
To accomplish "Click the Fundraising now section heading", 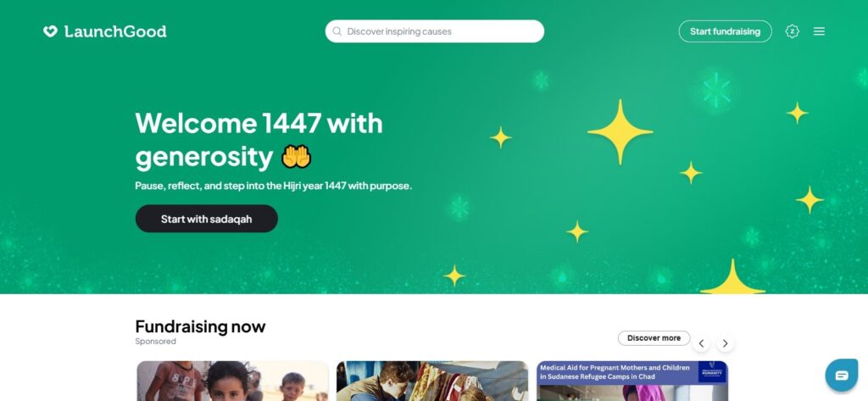I will point(200,326).
